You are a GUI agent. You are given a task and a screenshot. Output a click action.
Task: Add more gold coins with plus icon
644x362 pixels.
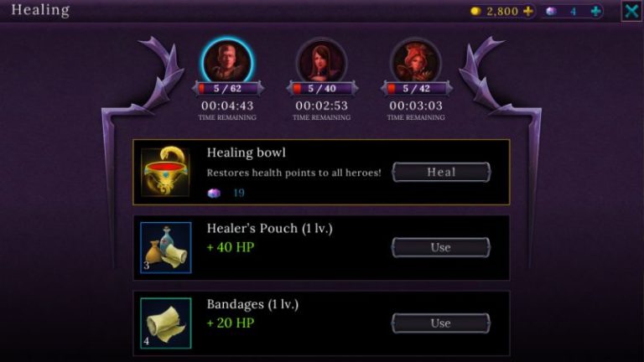point(527,11)
